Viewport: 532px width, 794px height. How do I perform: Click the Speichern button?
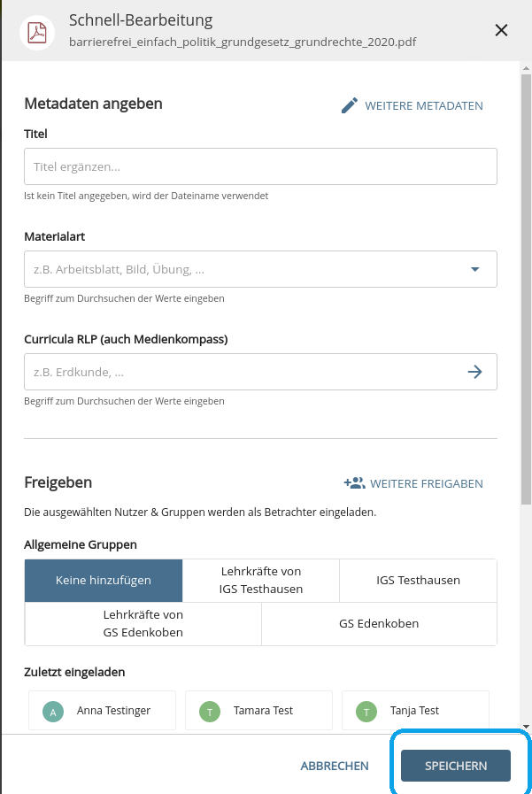click(456, 766)
